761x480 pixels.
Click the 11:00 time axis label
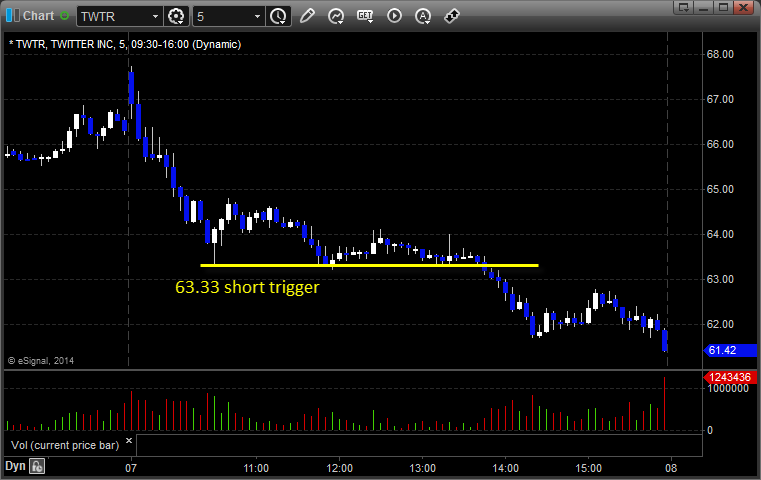click(256, 468)
